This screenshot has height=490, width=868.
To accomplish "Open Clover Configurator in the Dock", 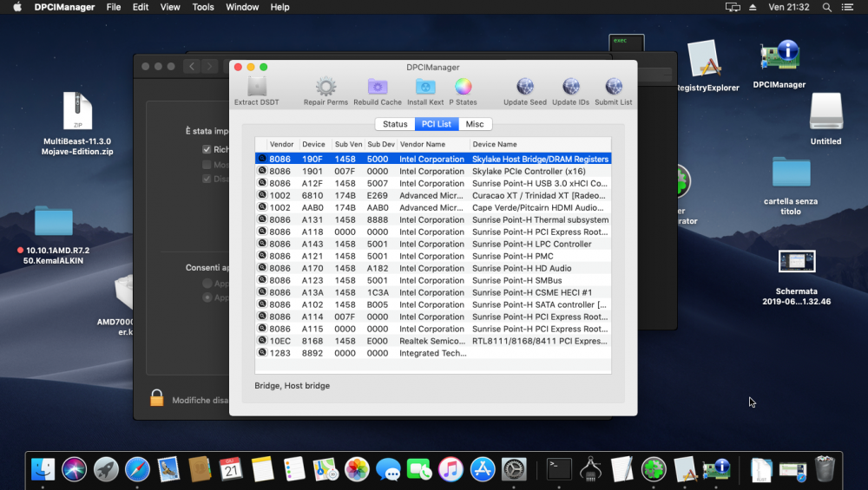I will (654, 469).
